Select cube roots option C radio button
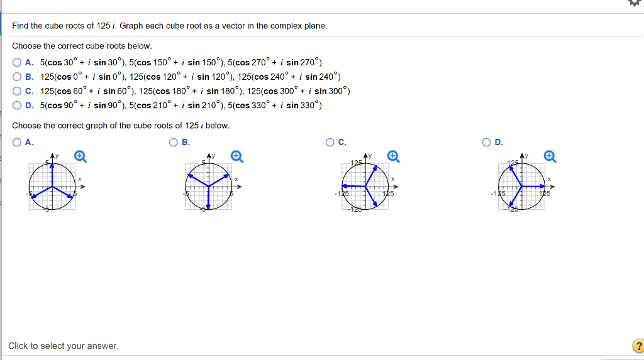This screenshot has height=360, width=644. [17, 91]
